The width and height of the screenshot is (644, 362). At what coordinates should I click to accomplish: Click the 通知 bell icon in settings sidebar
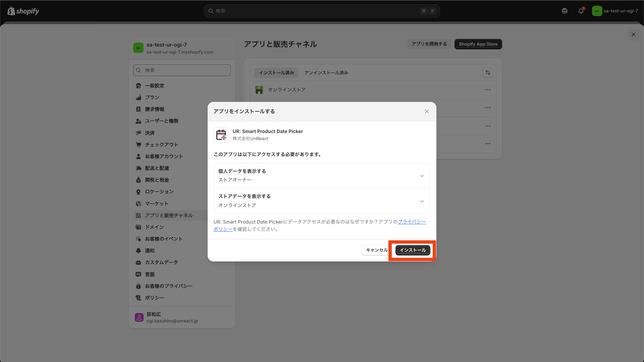[139, 251]
